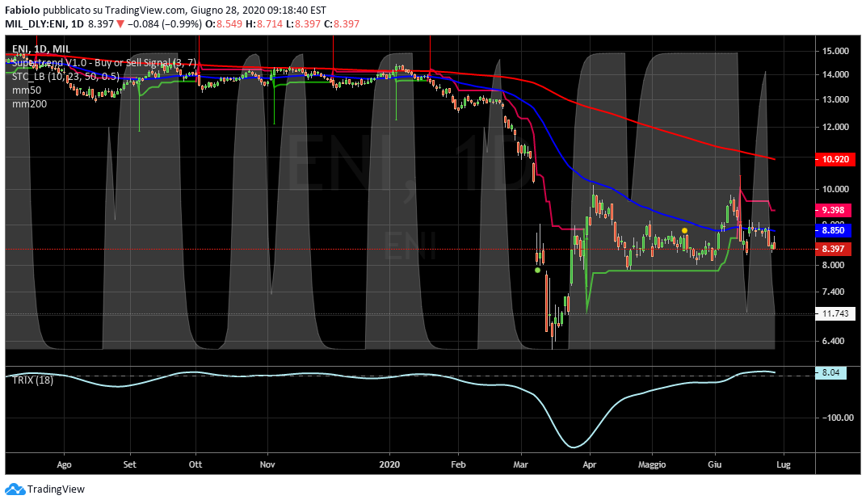The width and height of the screenshot is (866, 504).
Task: Click the Nov month label on time axis
Action: 267,464
